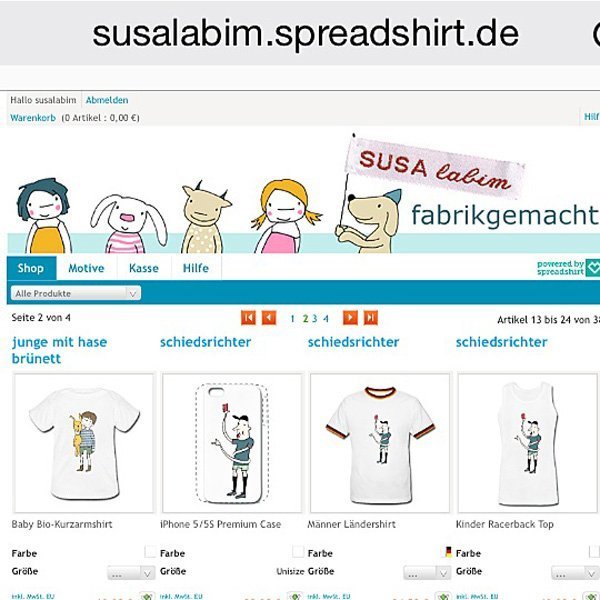The height and width of the screenshot is (600, 600).
Task: Open the iPhone 5/5S Premium Case thumbnail
Action: click(x=232, y=443)
